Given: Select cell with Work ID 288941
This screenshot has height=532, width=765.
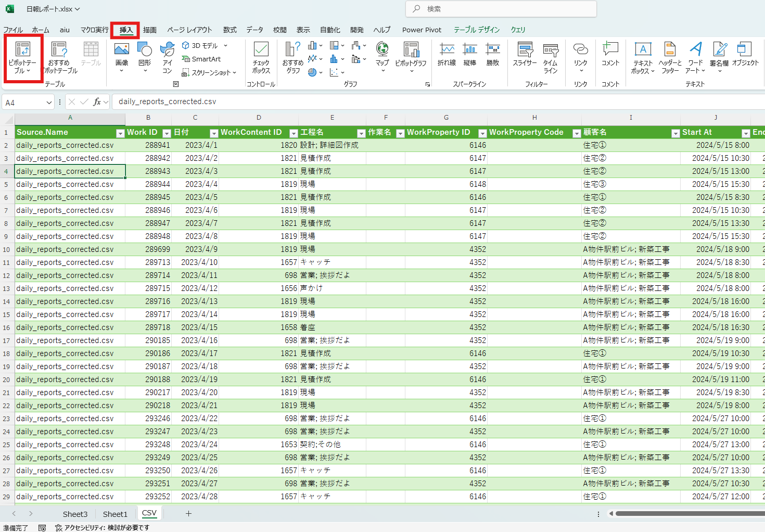Looking at the screenshot, I should (149, 145).
